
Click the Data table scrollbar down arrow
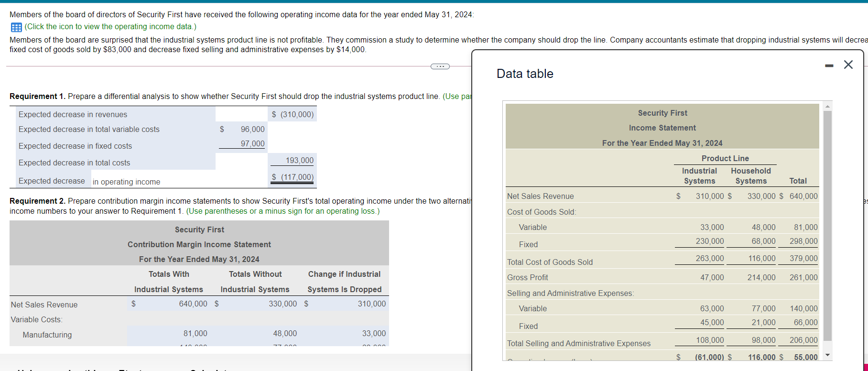(x=827, y=355)
